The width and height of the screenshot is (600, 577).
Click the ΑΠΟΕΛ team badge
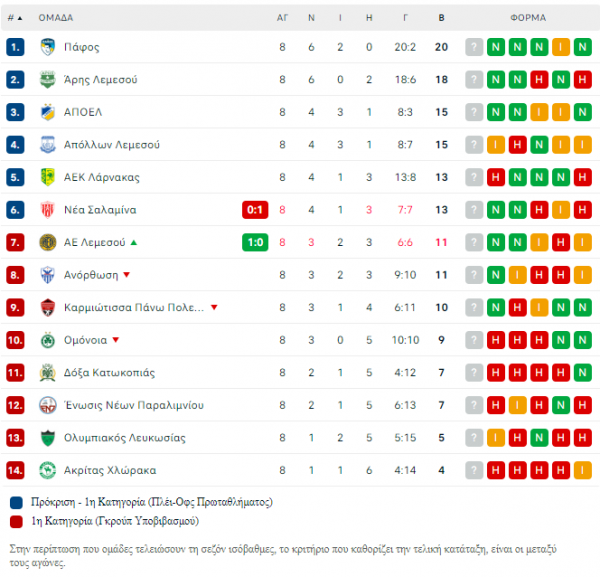pyautogui.click(x=47, y=112)
